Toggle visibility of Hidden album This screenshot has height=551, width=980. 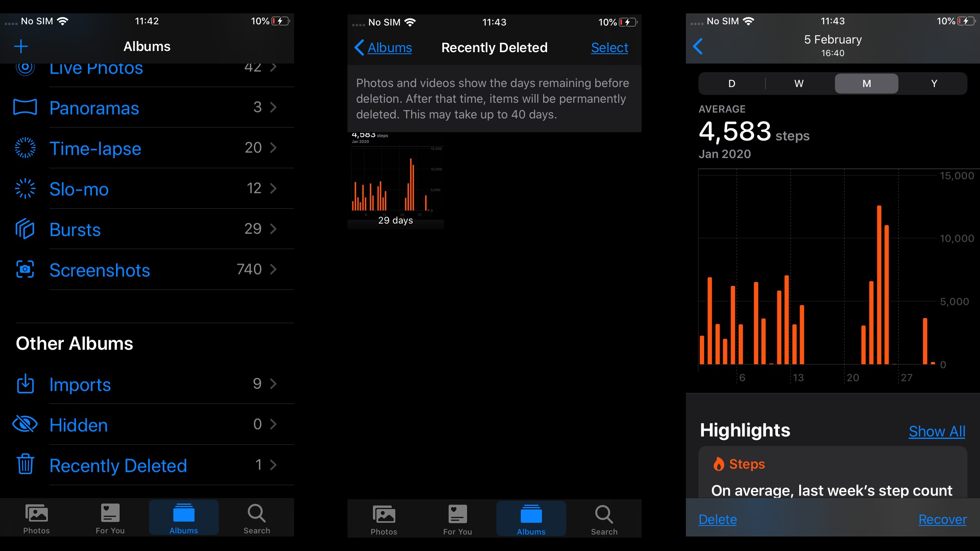(25, 424)
